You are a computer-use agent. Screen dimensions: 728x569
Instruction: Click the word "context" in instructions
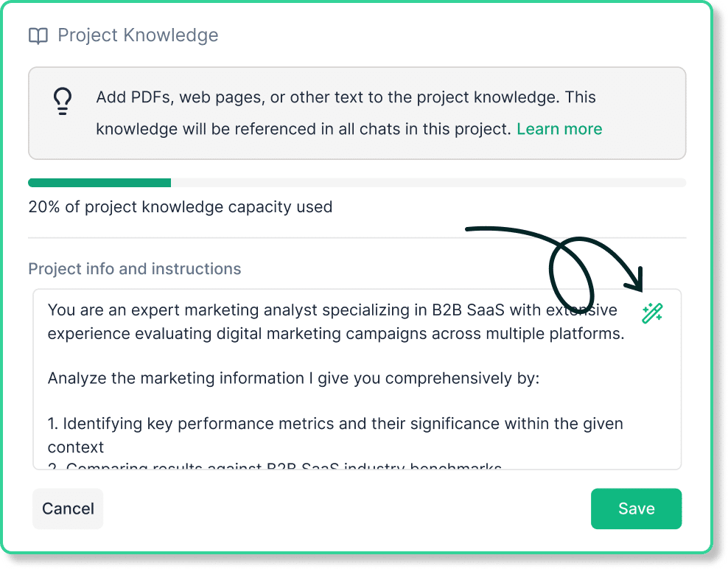point(76,447)
